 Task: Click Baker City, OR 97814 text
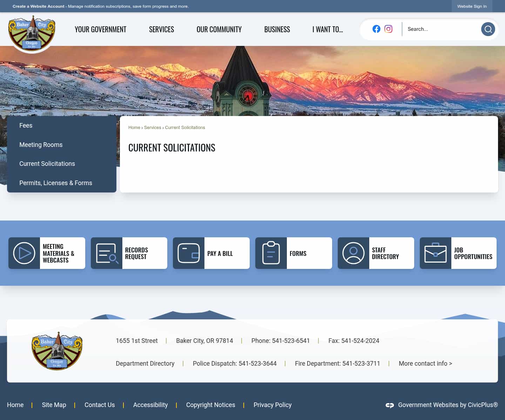click(x=204, y=341)
